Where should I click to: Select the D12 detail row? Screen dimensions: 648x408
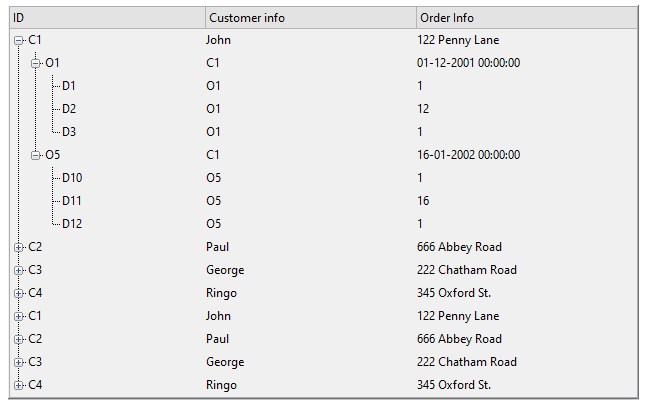click(x=72, y=224)
